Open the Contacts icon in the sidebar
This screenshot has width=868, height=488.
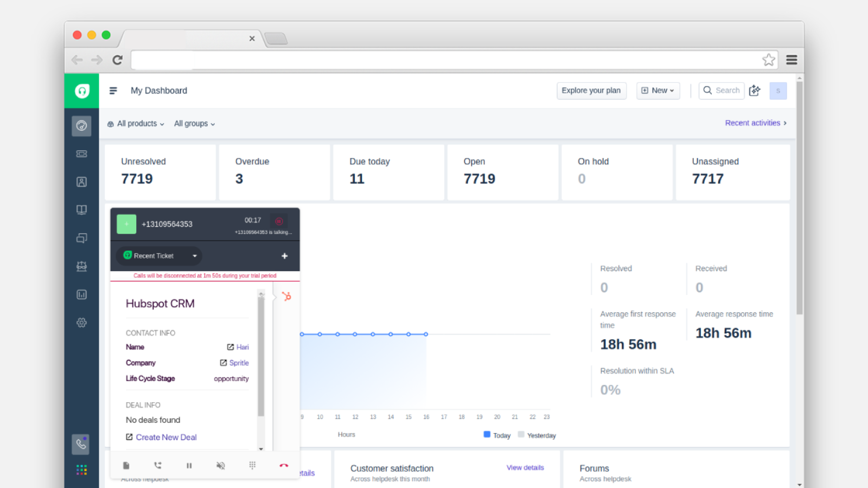(x=81, y=182)
